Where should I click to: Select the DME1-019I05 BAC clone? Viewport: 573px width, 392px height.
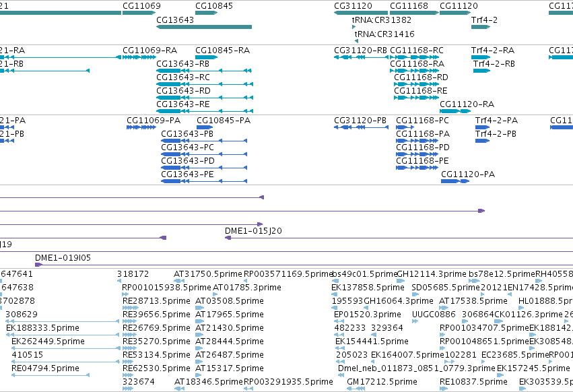(304, 265)
